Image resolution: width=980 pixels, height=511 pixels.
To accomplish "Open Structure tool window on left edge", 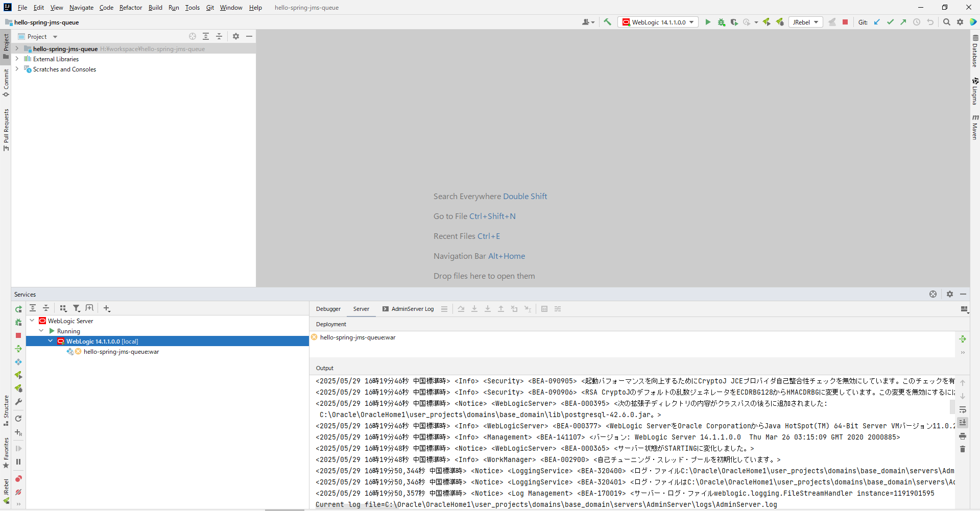I will 6,410.
